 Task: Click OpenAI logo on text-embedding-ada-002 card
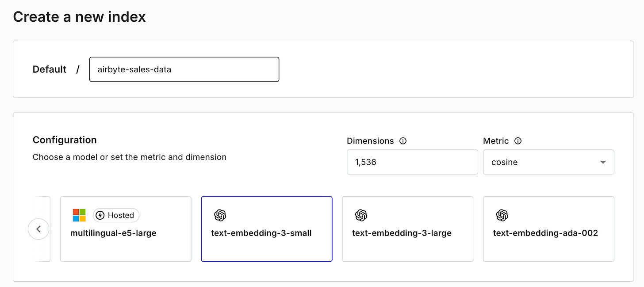pos(502,215)
